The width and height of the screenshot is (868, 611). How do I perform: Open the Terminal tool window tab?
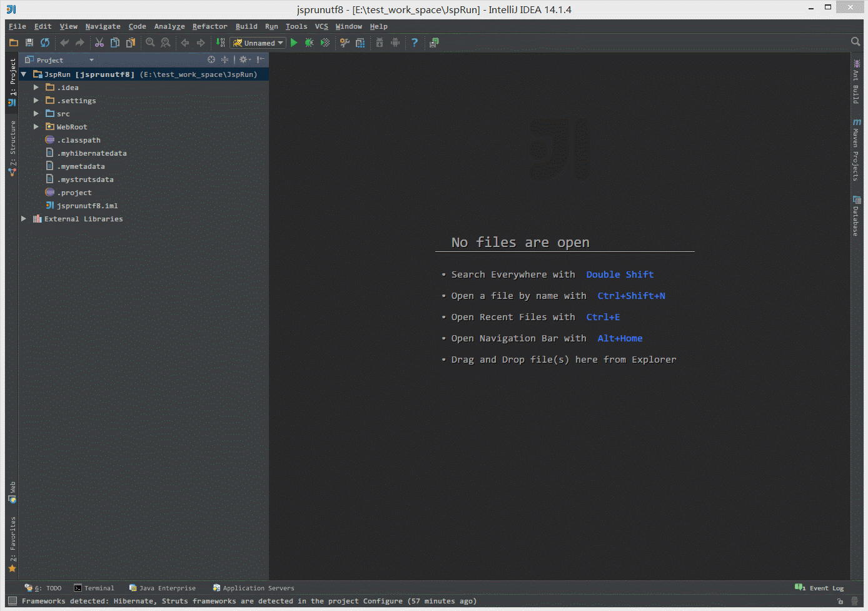[94, 588]
